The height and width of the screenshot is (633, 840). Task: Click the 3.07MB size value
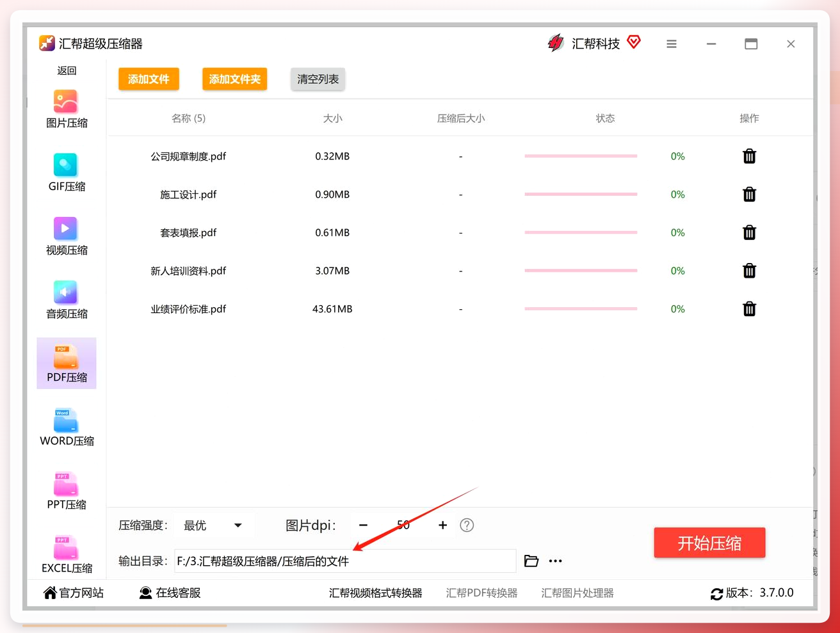pyautogui.click(x=332, y=271)
